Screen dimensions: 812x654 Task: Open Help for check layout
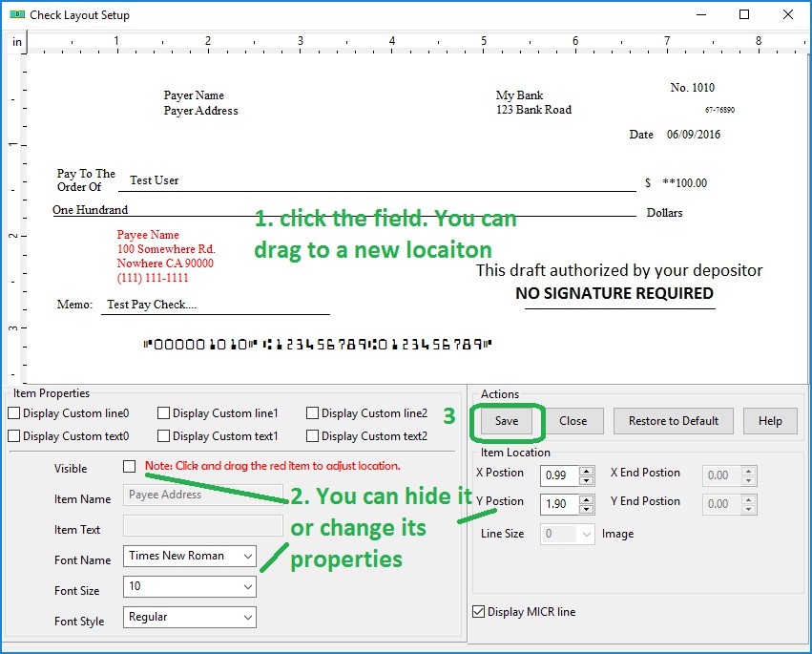(770, 421)
